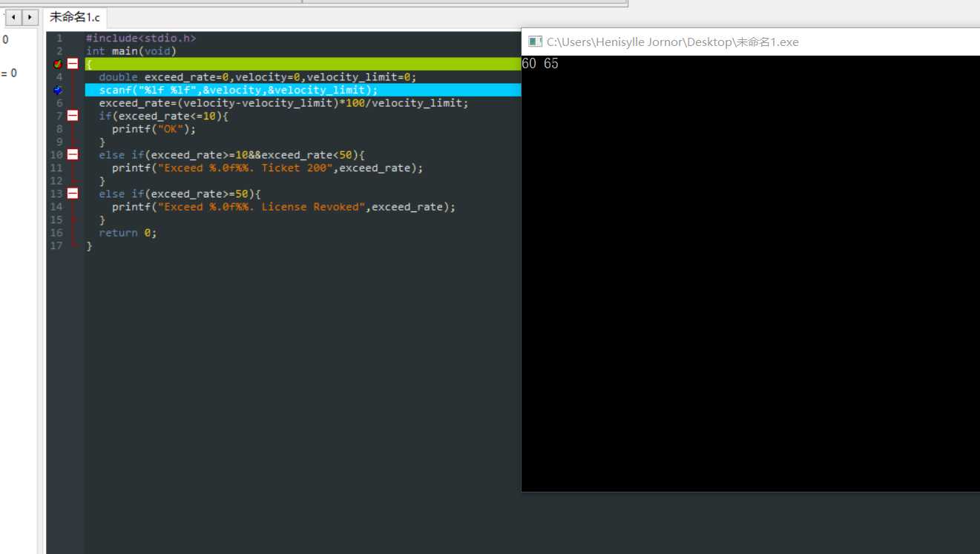Screen dimensions: 980x554
Task: Collapse the else if(exceed_rate>=50) fold marker
Action: [72, 194]
